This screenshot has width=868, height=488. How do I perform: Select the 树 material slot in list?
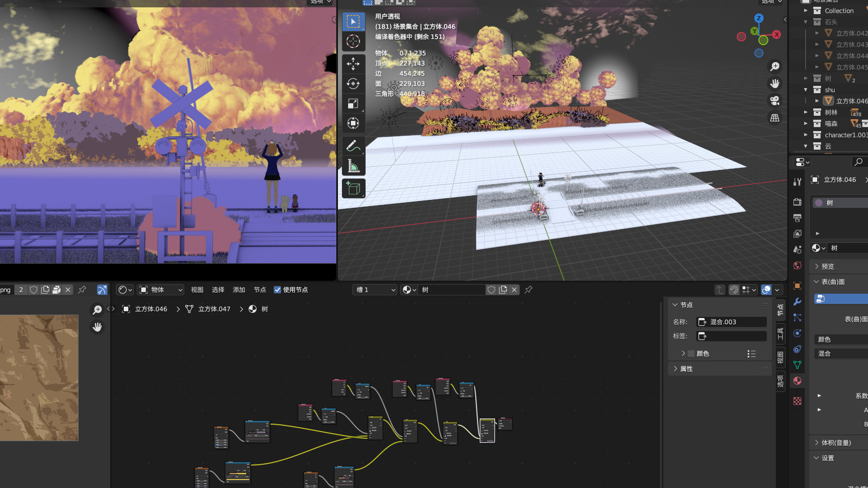coord(839,203)
